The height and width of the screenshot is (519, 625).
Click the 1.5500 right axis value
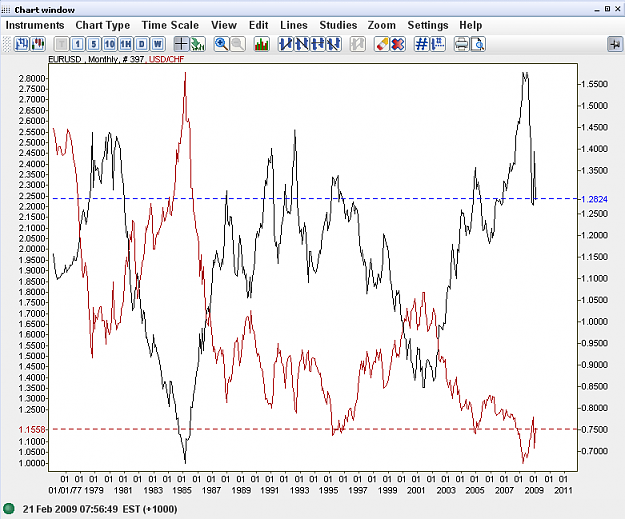click(594, 84)
